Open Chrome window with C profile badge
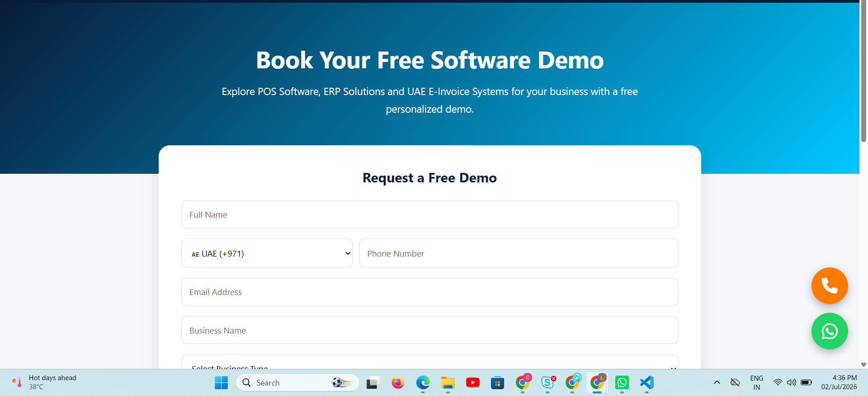Image resolution: width=868 pixels, height=396 pixels. click(523, 383)
